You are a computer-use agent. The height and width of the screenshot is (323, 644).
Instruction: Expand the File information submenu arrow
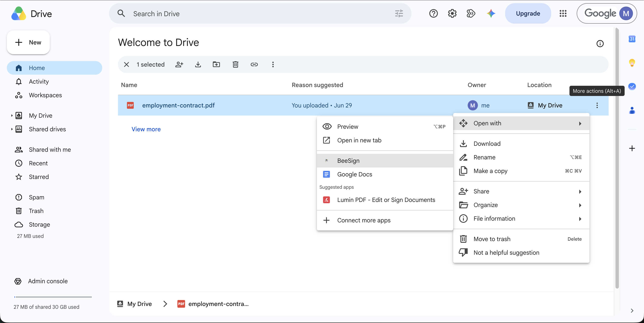point(580,219)
